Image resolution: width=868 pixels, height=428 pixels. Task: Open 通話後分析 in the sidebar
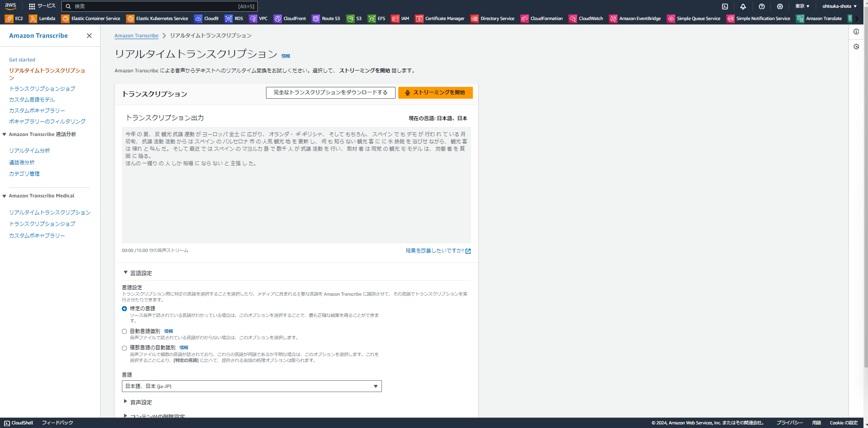pos(22,162)
